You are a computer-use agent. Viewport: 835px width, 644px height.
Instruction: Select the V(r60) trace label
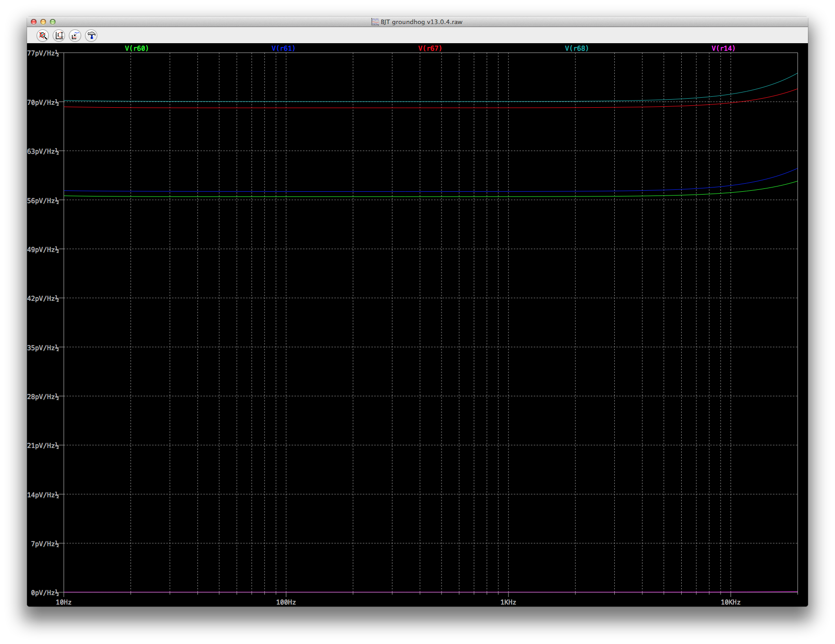tap(137, 48)
